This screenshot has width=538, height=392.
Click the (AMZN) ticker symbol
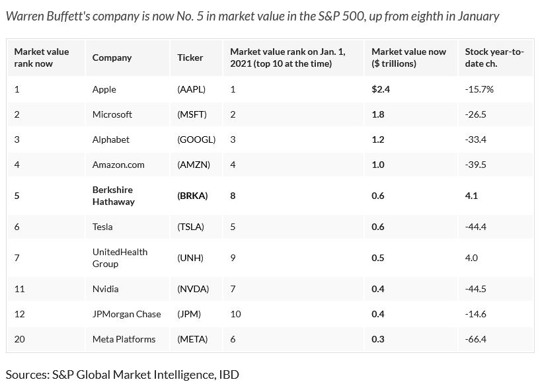click(194, 165)
